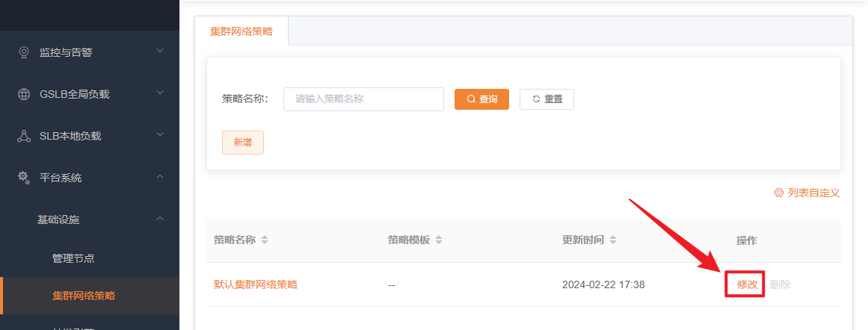Click the 新增 add button
The height and width of the screenshot is (330, 868).
click(242, 142)
